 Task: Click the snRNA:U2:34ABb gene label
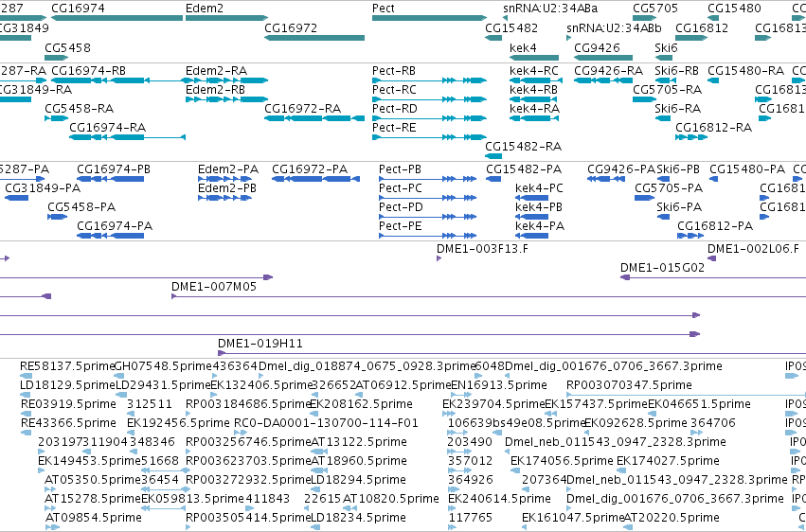click(615, 27)
